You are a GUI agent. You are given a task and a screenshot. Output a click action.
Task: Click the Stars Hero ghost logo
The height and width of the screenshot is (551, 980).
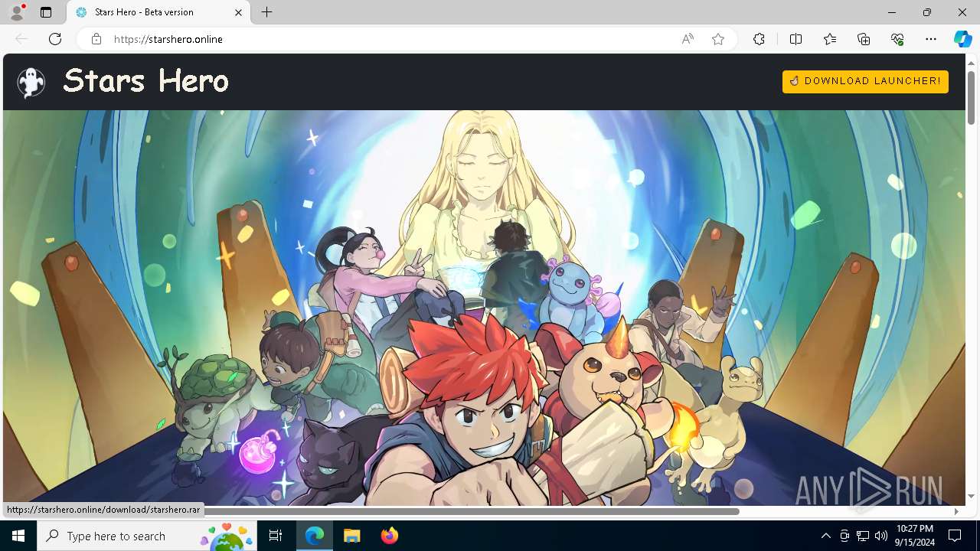[x=31, y=83]
